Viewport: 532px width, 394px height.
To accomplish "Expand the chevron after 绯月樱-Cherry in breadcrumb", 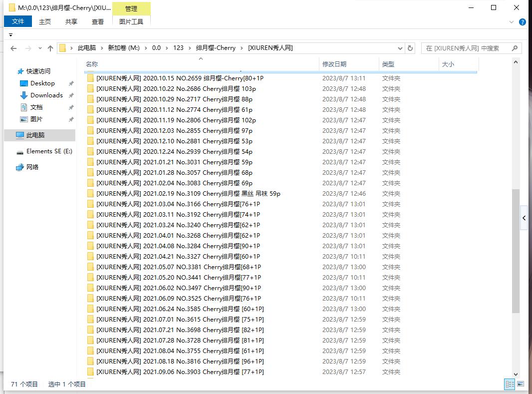I will [x=242, y=48].
